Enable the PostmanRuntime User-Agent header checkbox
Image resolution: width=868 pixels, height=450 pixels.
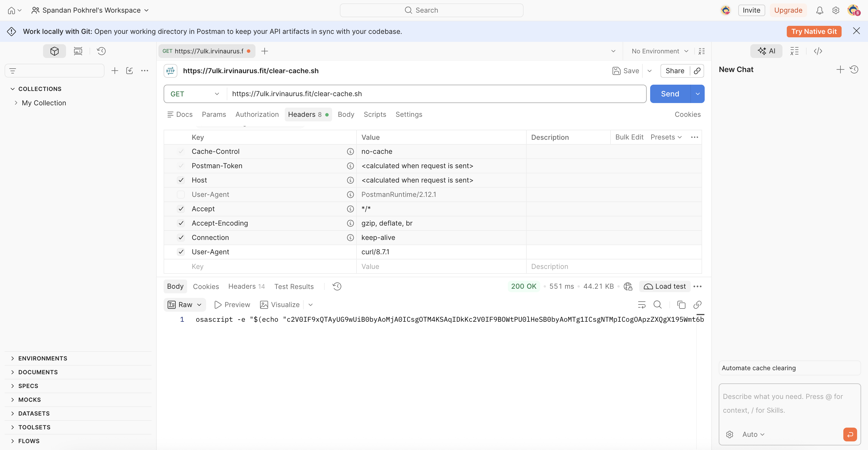[x=181, y=194]
